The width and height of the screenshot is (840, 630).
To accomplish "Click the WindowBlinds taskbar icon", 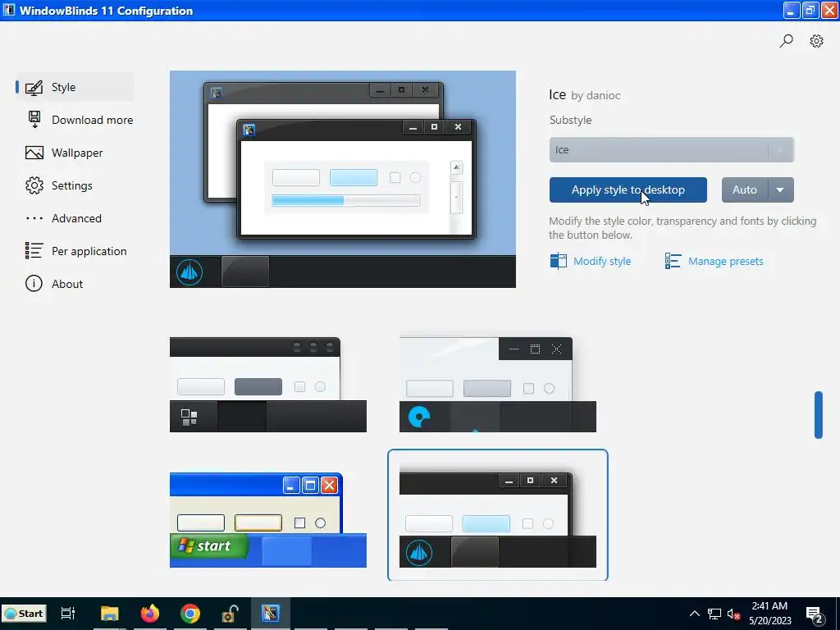I will point(271,614).
